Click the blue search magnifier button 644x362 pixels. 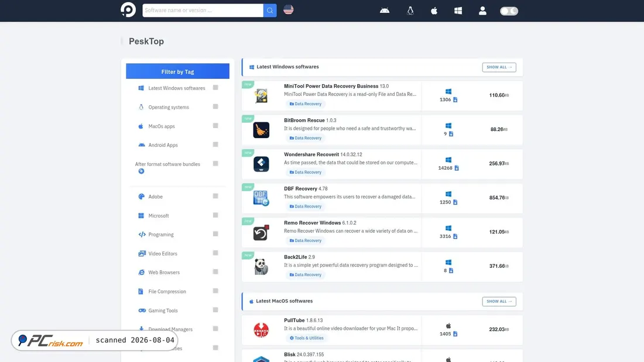click(270, 11)
